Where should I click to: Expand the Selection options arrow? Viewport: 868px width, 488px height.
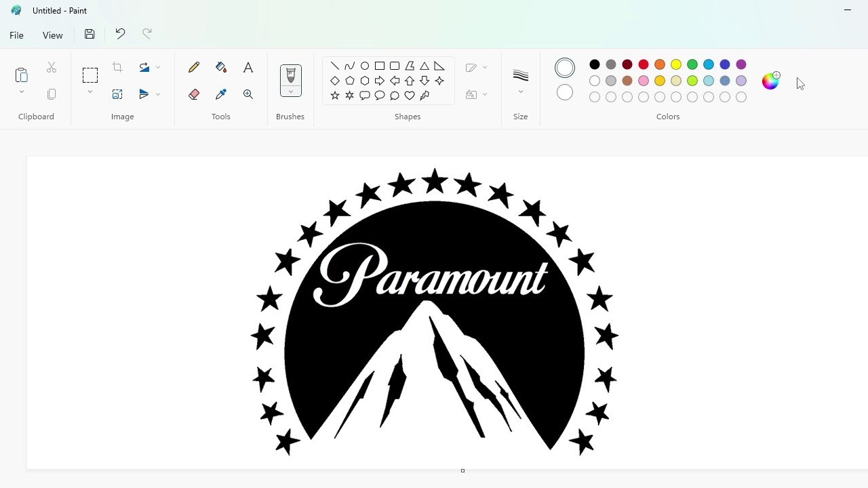click(90, 91)
